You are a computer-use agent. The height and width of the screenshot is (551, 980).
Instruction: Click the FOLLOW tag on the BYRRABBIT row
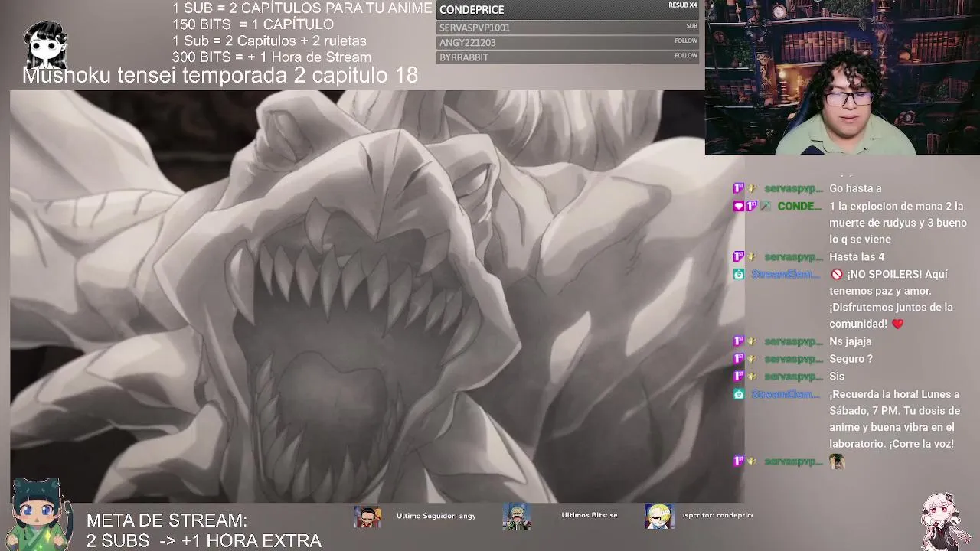[x=686, y=56]
